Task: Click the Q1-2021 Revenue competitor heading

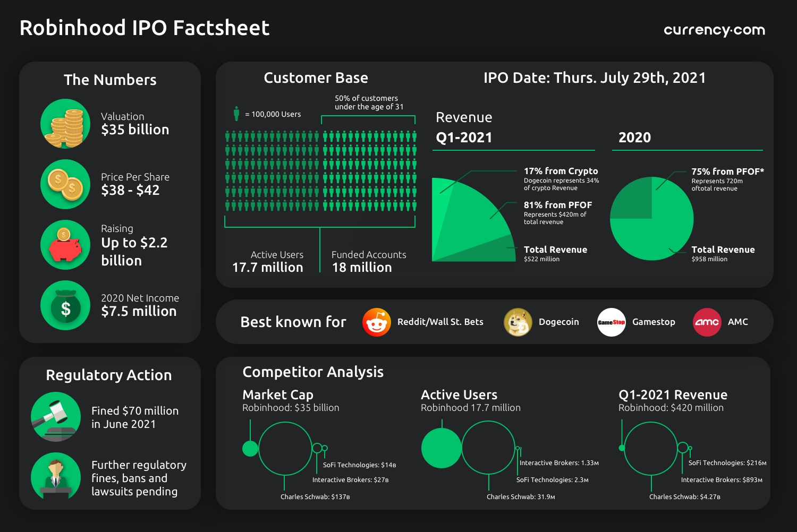Action: pos(673,394)
